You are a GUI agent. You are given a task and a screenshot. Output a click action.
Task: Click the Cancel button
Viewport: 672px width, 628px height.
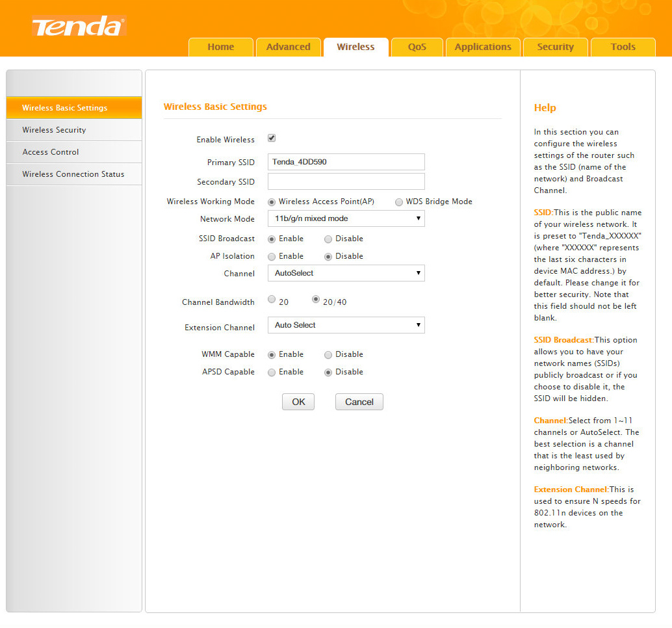point(359,402)
